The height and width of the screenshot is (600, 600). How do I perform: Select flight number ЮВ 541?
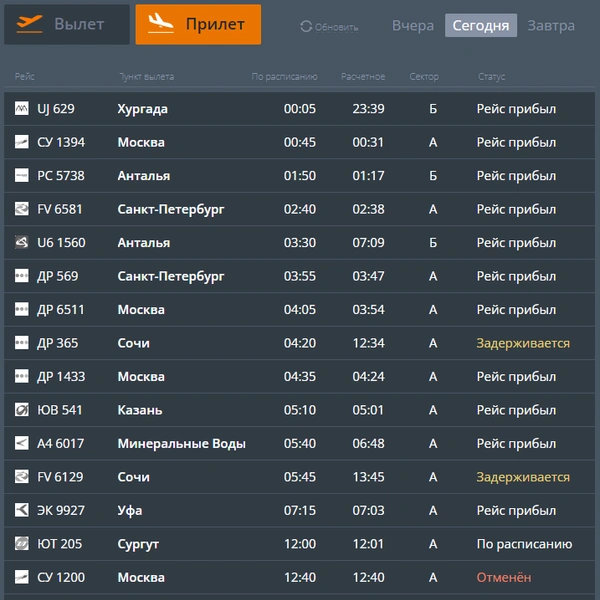(60, 410)
